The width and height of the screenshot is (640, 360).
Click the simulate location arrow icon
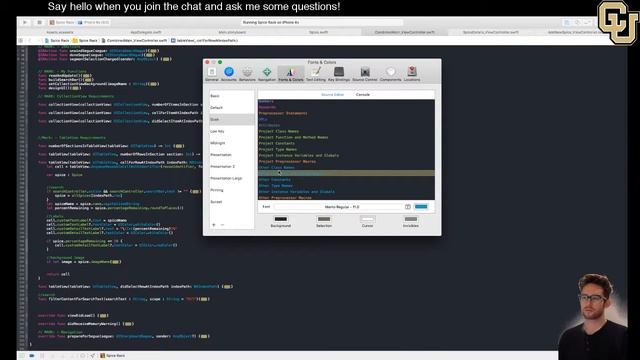click(93, 356)
